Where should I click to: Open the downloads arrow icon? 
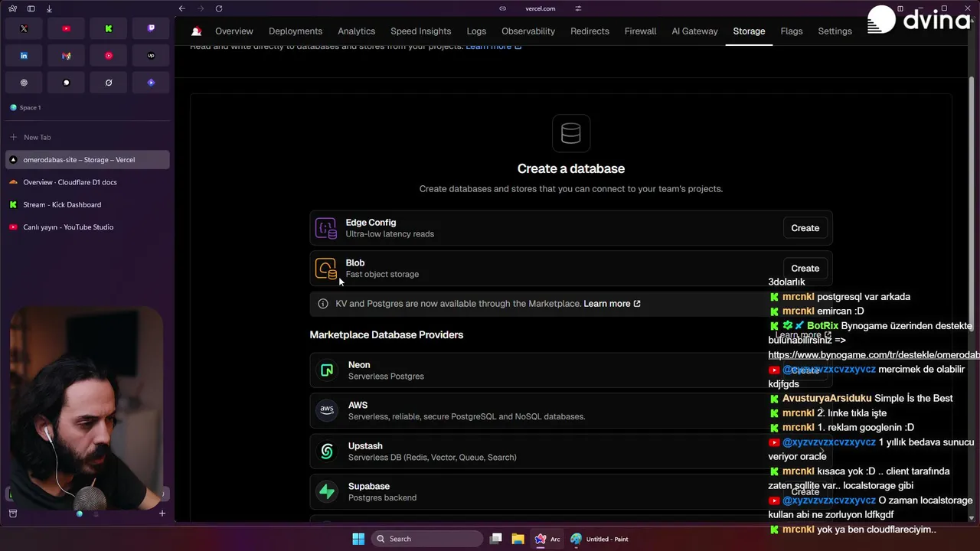[49, 8]
